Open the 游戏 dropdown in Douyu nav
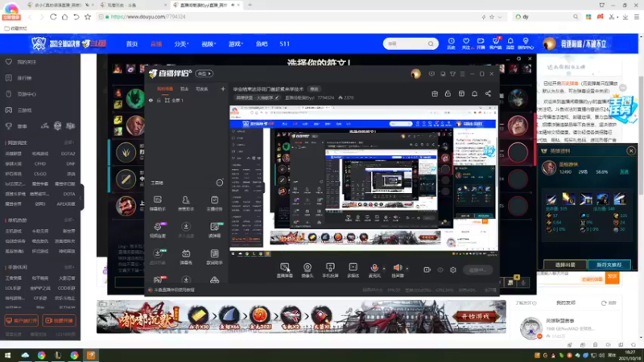644x362 pixels. tap(236, 44)
